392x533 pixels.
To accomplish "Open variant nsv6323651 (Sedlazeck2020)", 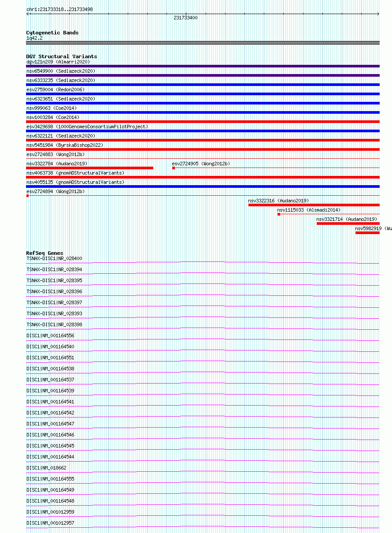I will tap(61, 99).
